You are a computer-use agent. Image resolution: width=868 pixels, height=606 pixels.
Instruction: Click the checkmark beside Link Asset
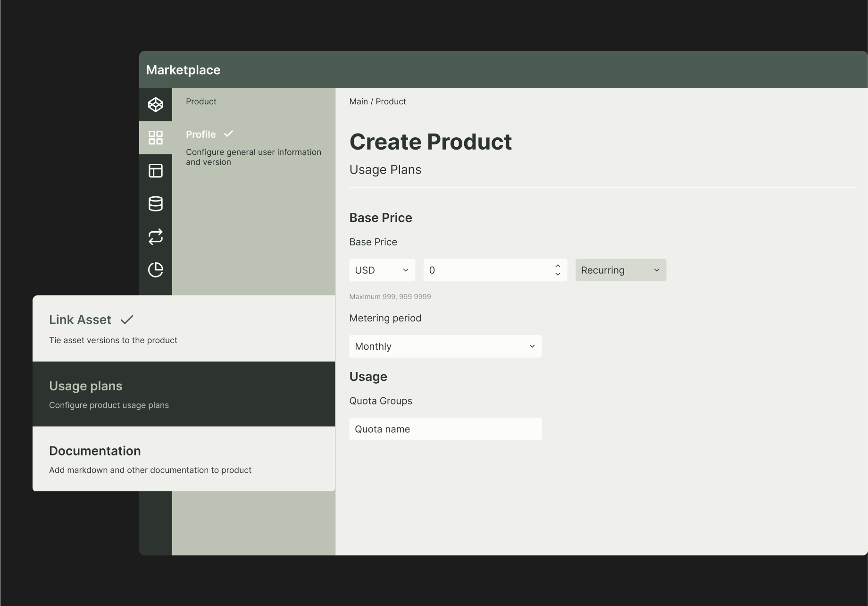[x=126, y=320]
